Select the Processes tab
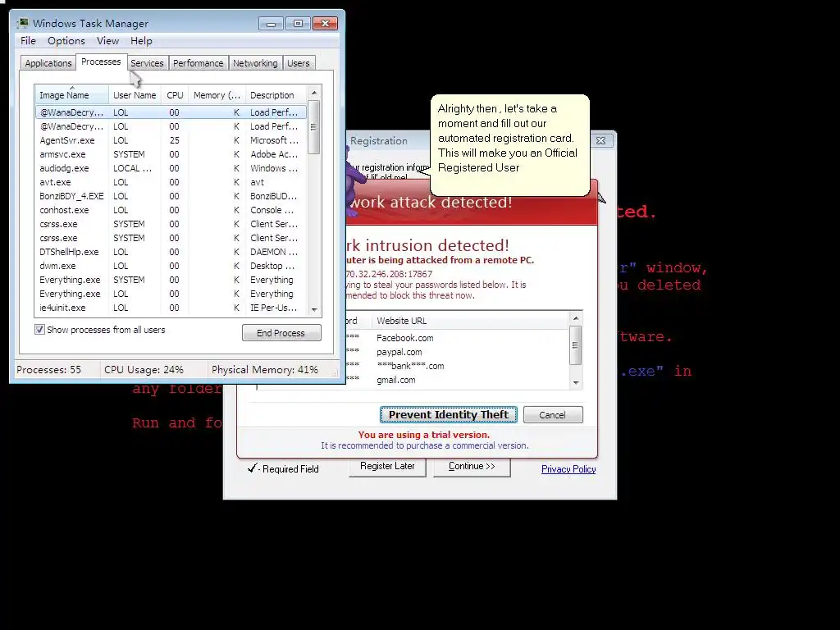This screenshot has width=840, height=630. click(x=101, y=62)
